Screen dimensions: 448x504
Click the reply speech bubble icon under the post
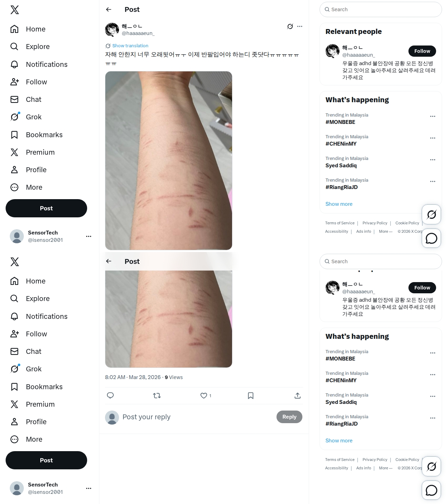pyautogui.click(x=110, y=395)
